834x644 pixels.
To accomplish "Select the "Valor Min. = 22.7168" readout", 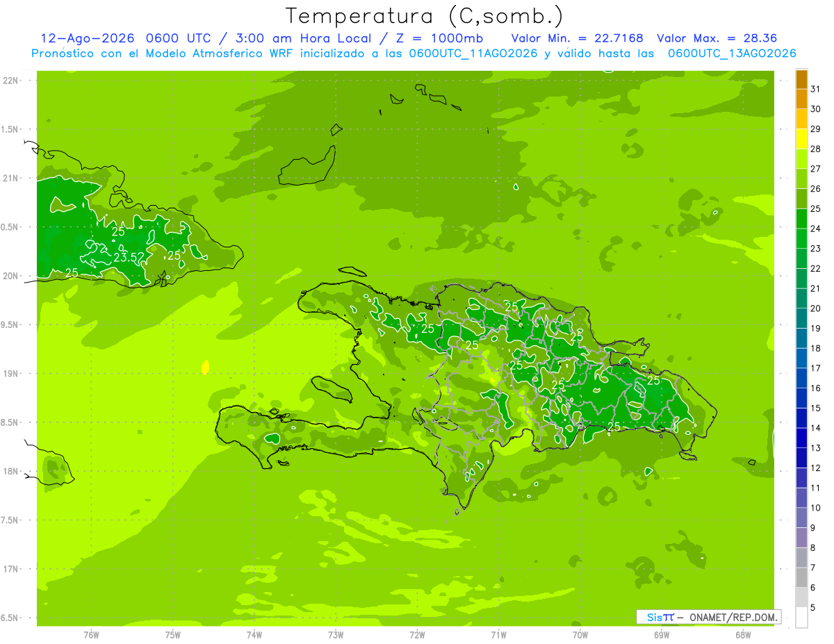I will [577, 38].
